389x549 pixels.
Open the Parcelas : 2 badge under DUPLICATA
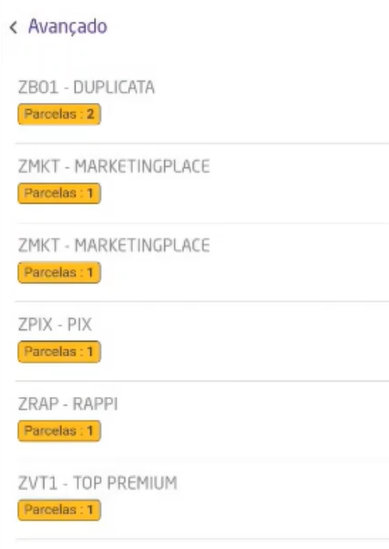(x=59, y=114)
